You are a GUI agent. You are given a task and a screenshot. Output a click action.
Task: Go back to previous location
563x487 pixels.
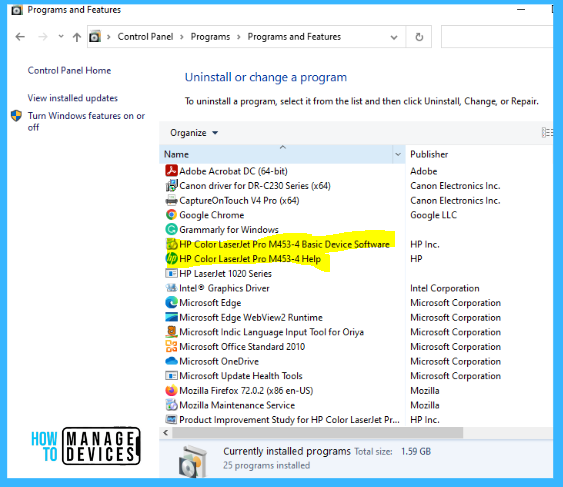20,37
